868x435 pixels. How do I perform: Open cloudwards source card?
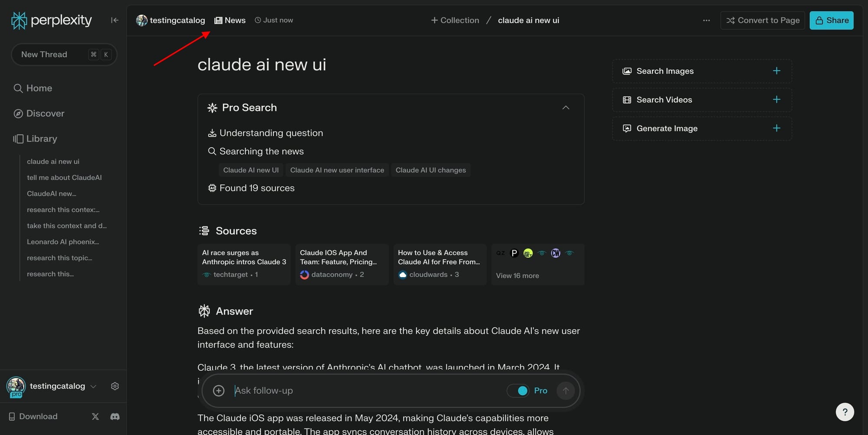(x=440, y=264)
